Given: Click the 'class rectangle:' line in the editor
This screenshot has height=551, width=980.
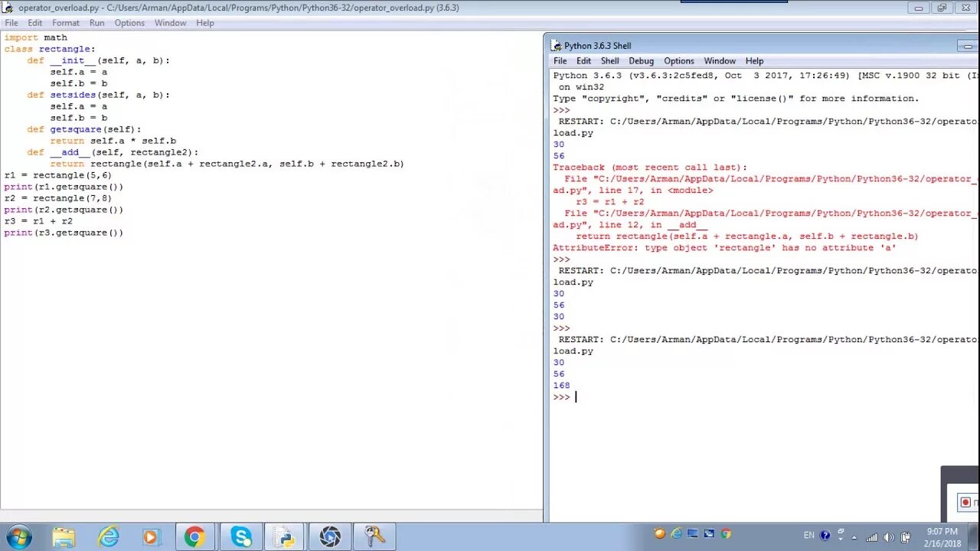Looking at the screenshot, I should point(50,49).
